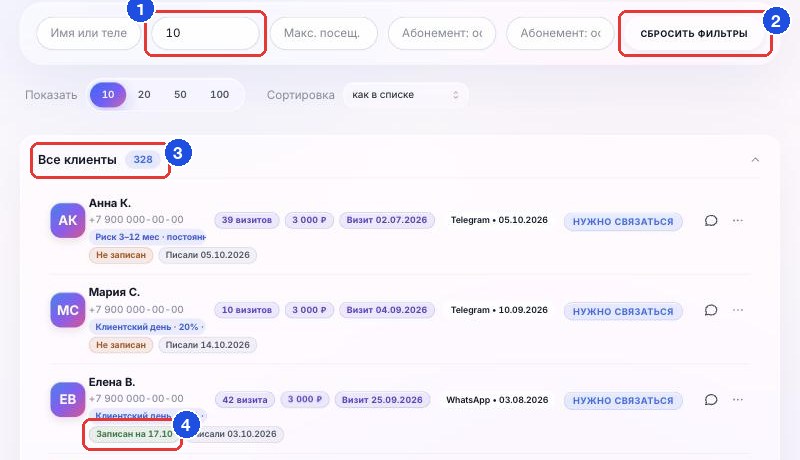This screenshot has width=800, height=460.
Task: Open more options menu for Мария С.
Action: 738,310
